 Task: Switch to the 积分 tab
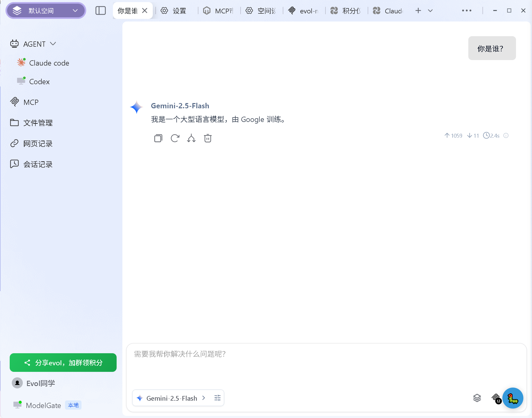point(351,11)
